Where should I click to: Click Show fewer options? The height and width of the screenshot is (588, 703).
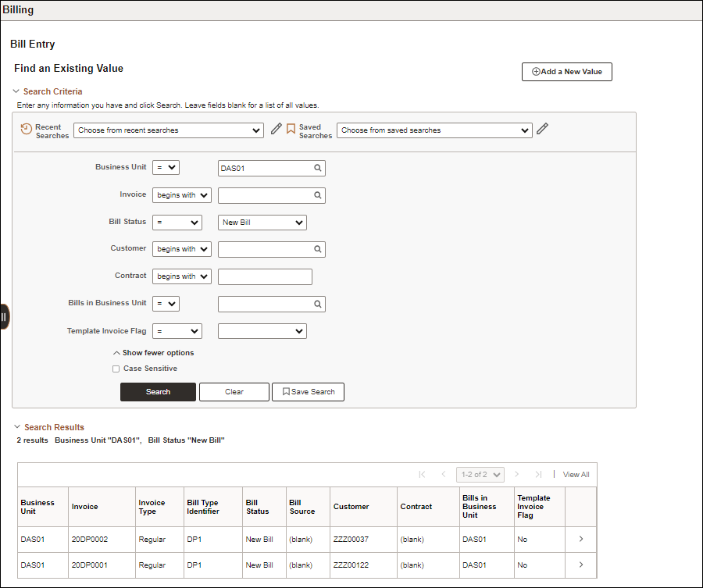[x=154, y=353]
